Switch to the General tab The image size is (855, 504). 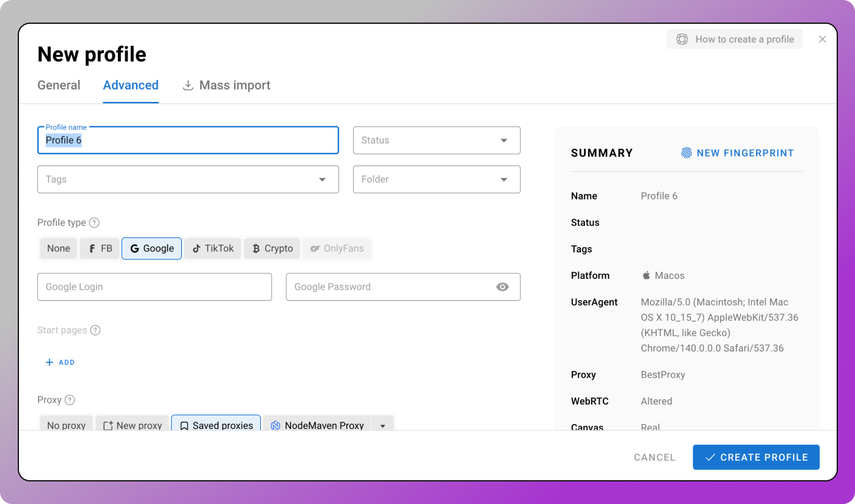pyautogui.click(x=59, y=85)
